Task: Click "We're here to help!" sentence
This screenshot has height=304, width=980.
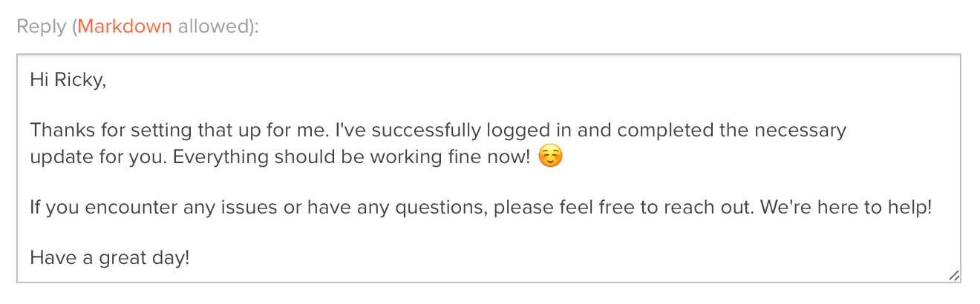Action: tap(844, 208)
